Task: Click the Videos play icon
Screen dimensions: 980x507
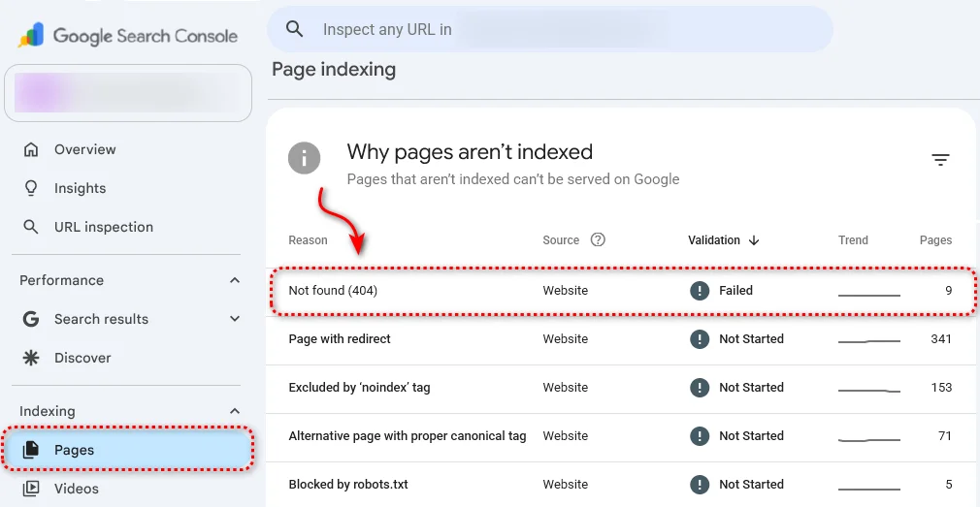Action: (x=31, y=489)
